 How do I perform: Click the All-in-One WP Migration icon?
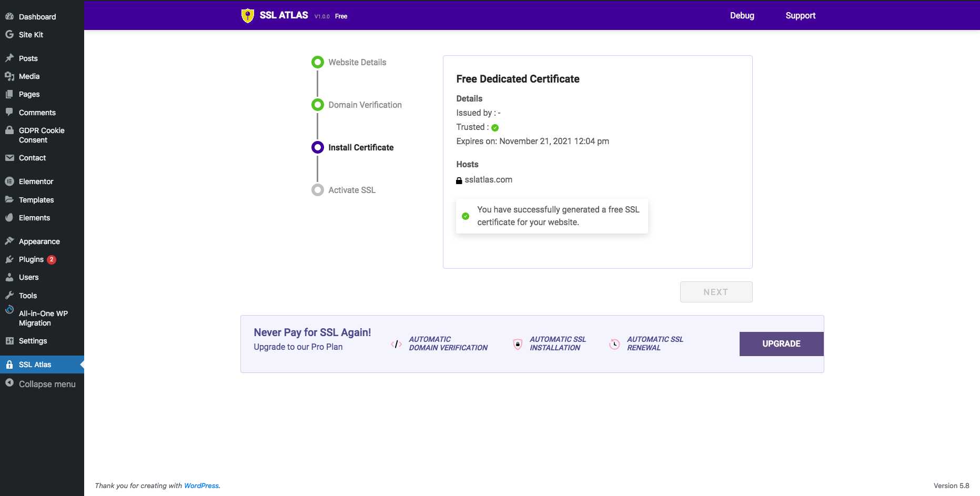click(9, 310)
